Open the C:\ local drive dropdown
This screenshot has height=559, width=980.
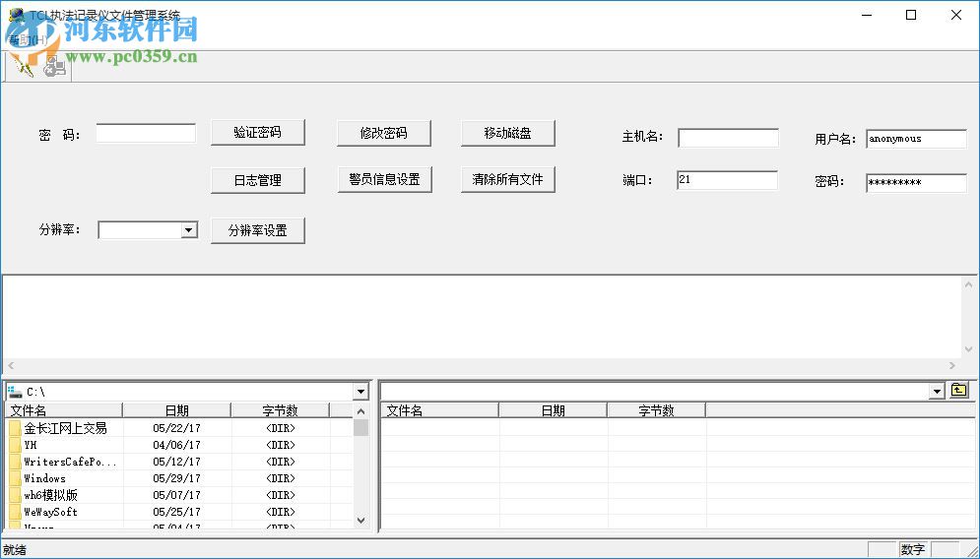point(360,392)
